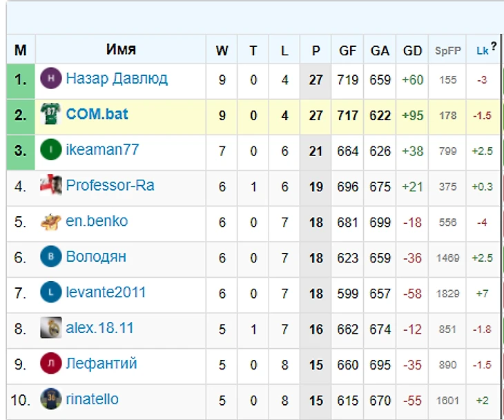Sort by the GD column header
This screenshot has width=504, height=420.
412,50
